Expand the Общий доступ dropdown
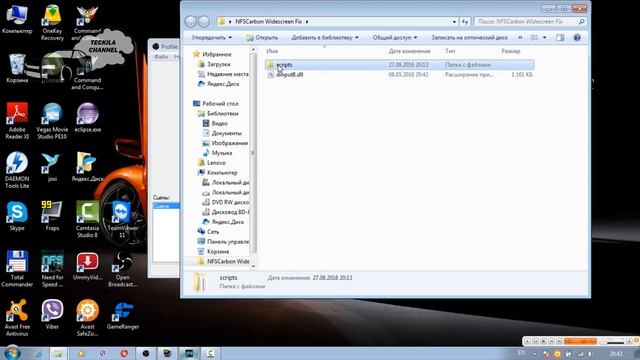The height and width of the screenshot is (360, 640). click(395, 38)
